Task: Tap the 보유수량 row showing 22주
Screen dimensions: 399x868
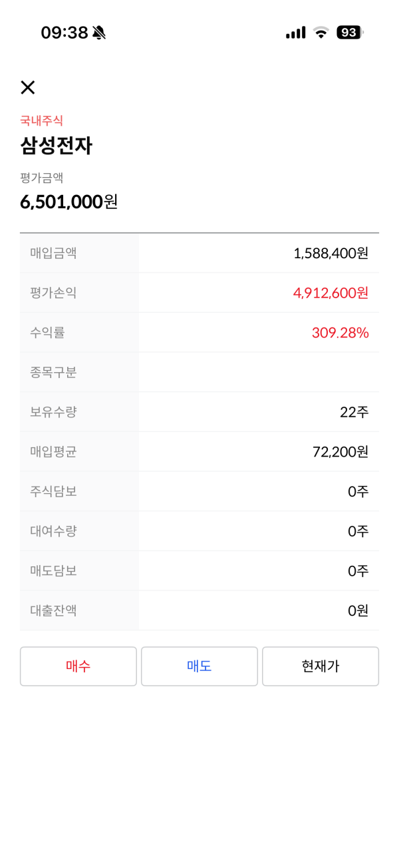Action: click(x=199, y=412)
